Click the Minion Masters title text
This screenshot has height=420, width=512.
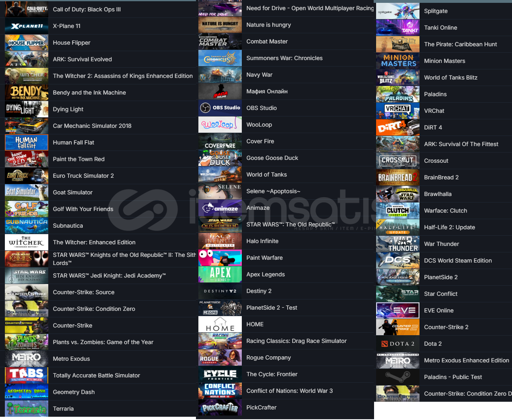click(x=445, y=61)
